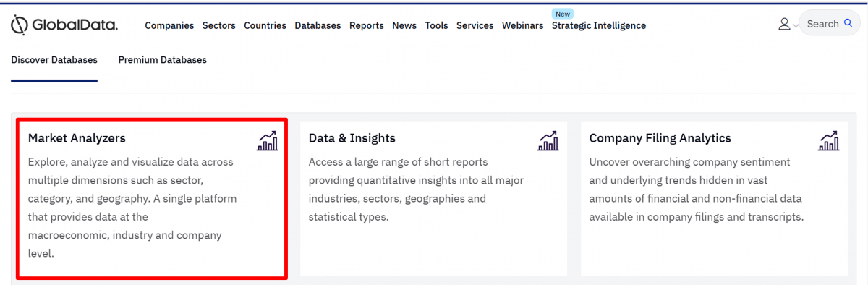Viewport: 868px width, 285px height.
Task: Open the Webinars link
Action: (522, 25)
